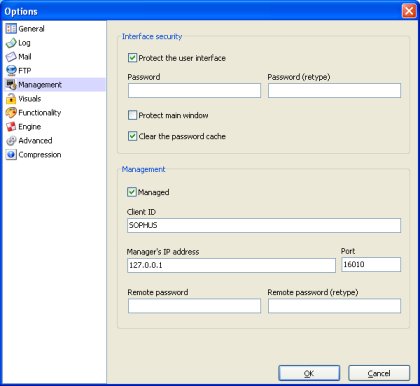Select the Log icon in sidebar
420x386 pixels.
11,43
